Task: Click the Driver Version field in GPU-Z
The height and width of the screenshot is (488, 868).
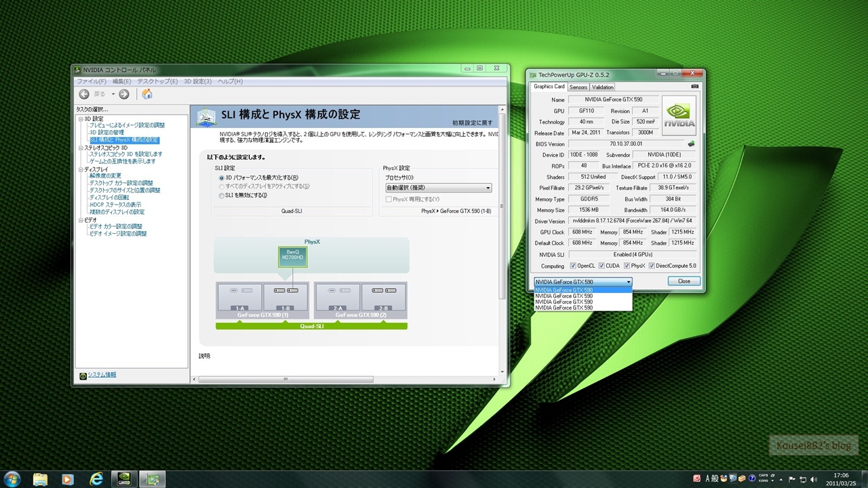Action: point(632,221)
